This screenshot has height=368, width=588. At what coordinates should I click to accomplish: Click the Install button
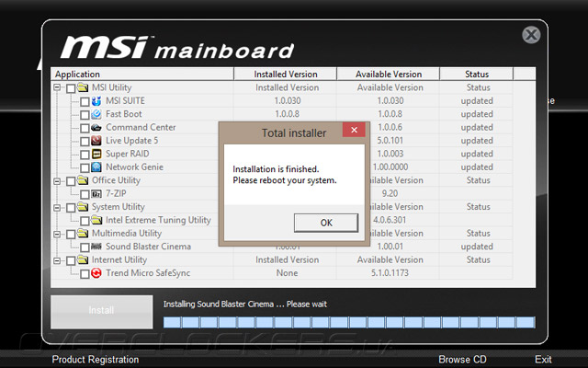[102, 312]
